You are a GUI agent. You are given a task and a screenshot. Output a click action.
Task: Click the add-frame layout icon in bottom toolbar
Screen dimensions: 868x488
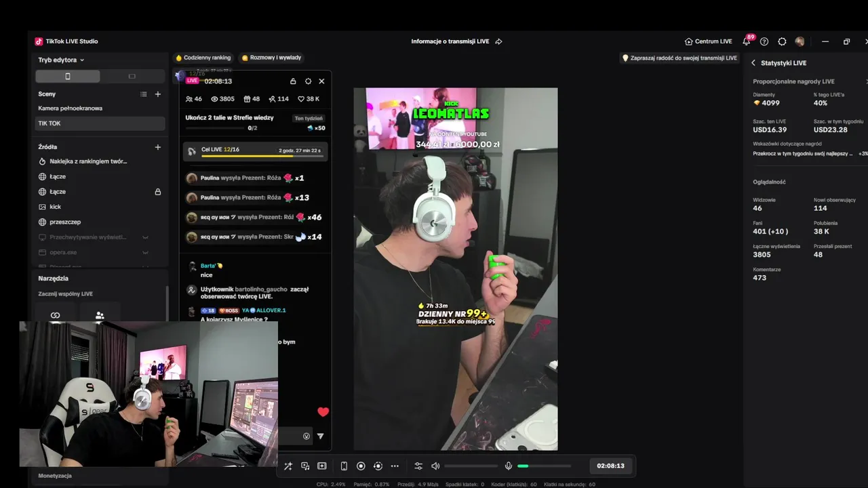pos(321,466)
